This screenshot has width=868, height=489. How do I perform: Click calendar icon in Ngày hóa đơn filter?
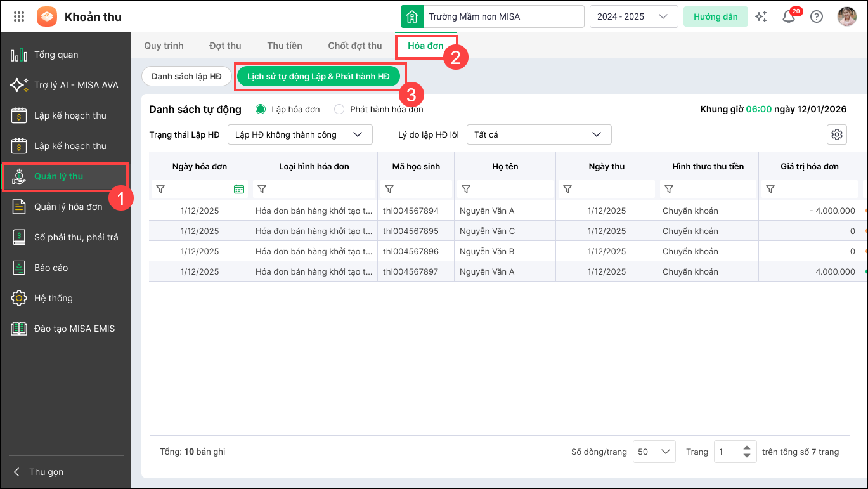point(238,189)
